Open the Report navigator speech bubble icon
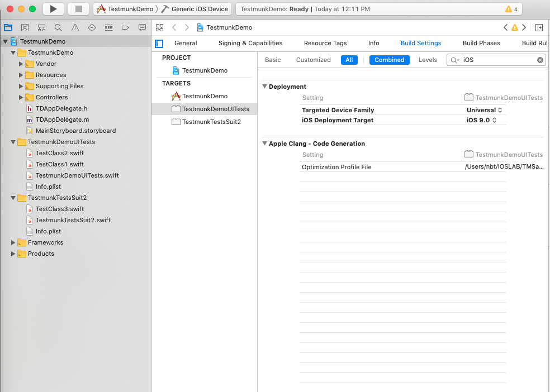Screen dimensions: 550x392 point(142,28)
